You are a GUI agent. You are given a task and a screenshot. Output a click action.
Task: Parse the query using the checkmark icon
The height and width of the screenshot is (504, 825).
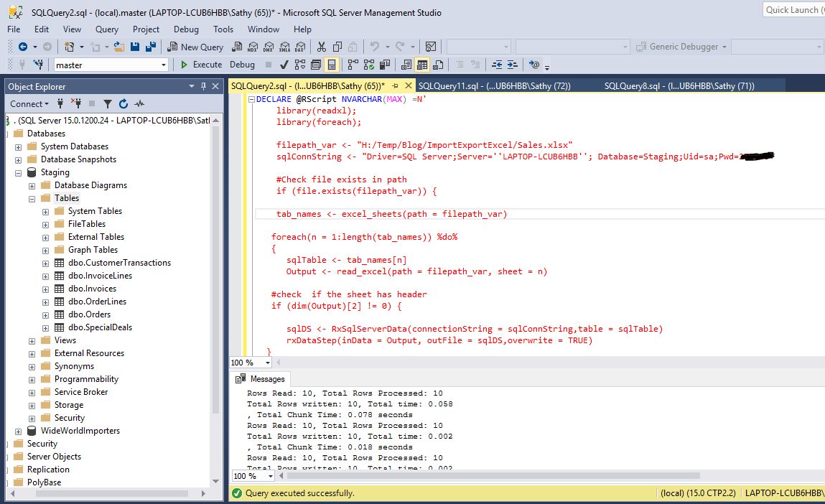283,65
